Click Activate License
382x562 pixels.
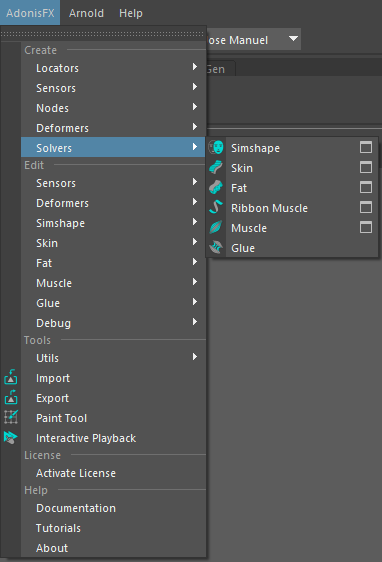[x=113, y=472]
